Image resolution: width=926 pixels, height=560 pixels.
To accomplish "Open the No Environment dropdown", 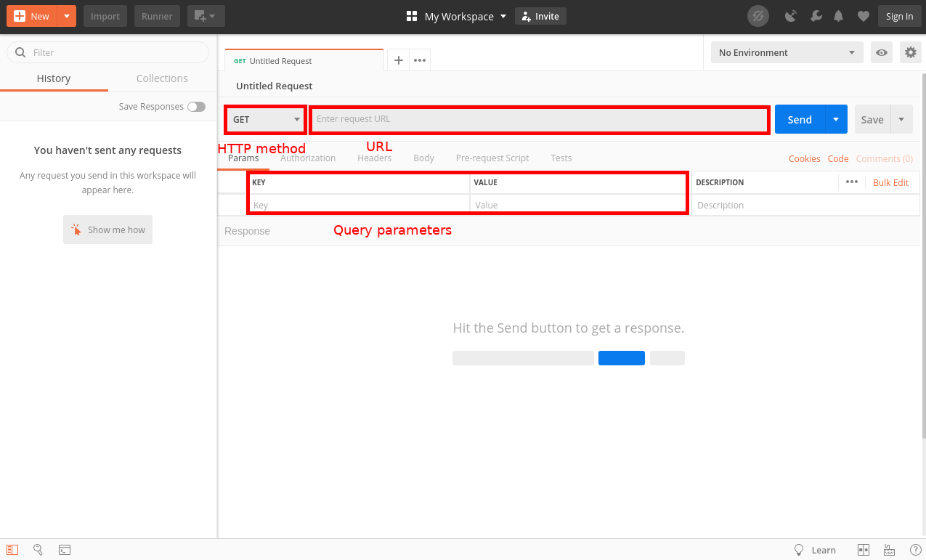I will point(786,52).
